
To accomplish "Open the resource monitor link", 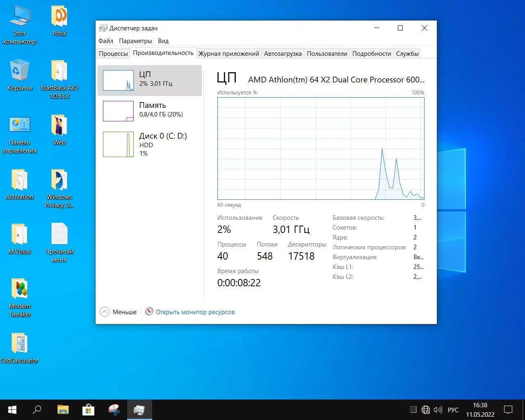I will 195,312.
